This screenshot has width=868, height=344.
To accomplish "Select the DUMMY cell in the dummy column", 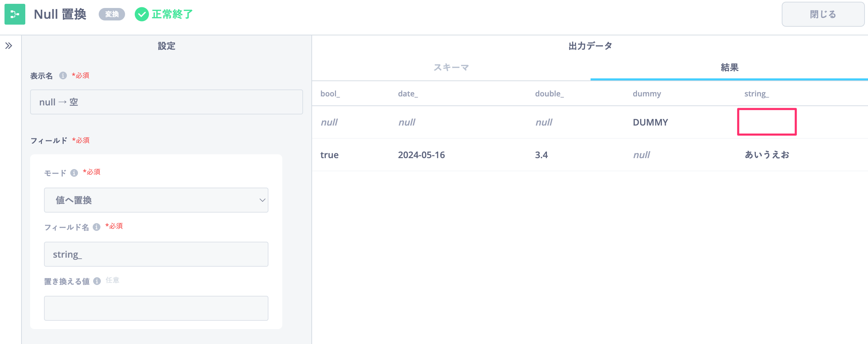I will point(650,122).
